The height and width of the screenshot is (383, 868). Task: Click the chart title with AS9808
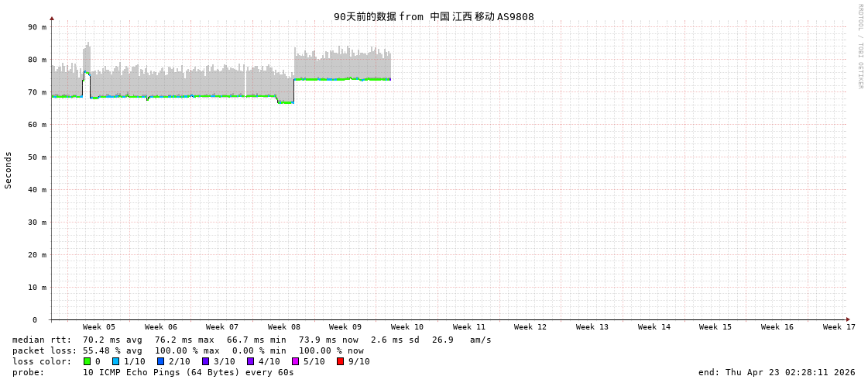(x=434, y=16)
